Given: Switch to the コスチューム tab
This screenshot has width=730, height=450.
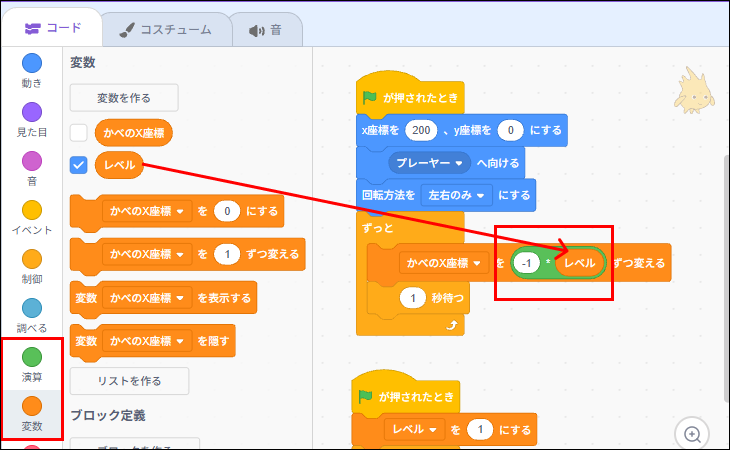Looking at the screenshot, I should coord(166,29).
